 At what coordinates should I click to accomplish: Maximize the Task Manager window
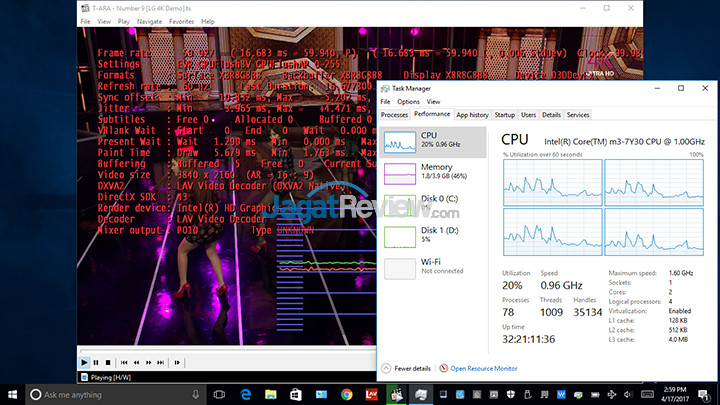[x=681, y=88]
